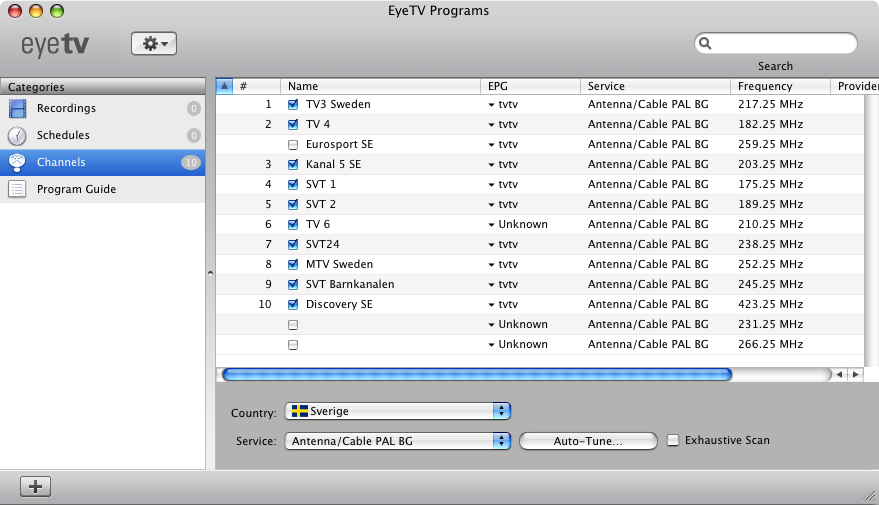Viewport: 879px width, 505px height.
Task: Uncheck the TV3 Sweden channel
Action: pyautogui.click(x=293, y=104)
